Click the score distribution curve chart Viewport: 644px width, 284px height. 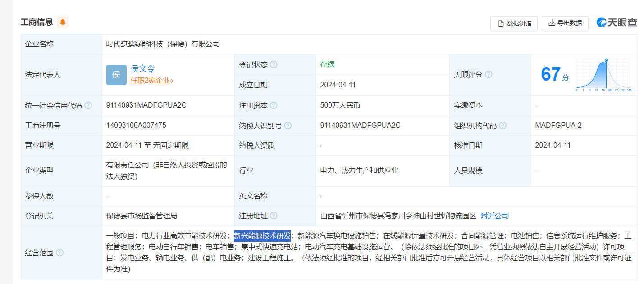(x=603, y=75)
